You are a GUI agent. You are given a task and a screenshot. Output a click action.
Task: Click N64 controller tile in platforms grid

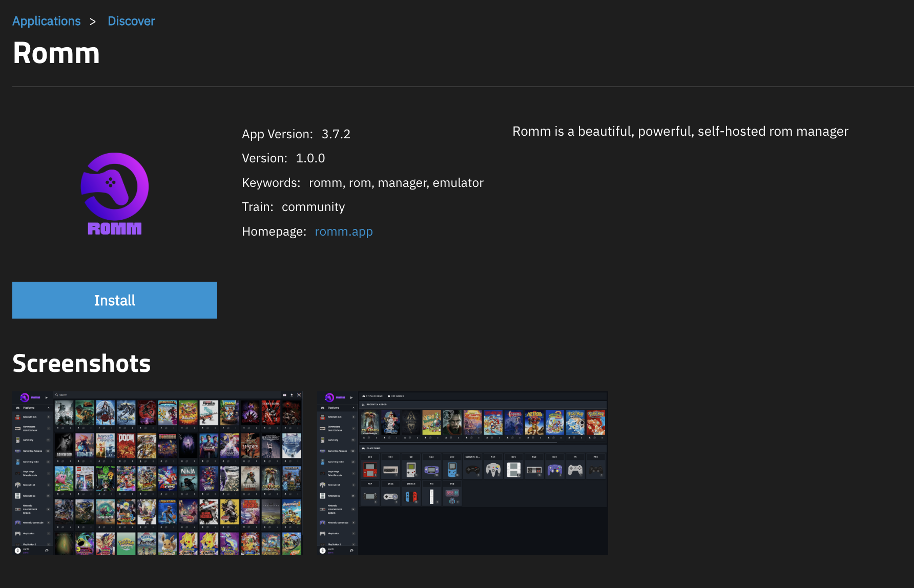tap(493, 469)
